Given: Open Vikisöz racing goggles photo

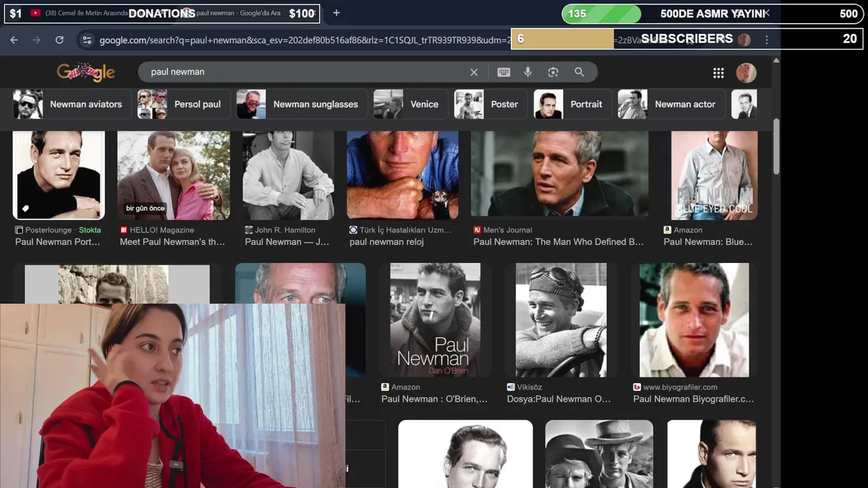Looking at the screenshot, I should tap(561, 320).
